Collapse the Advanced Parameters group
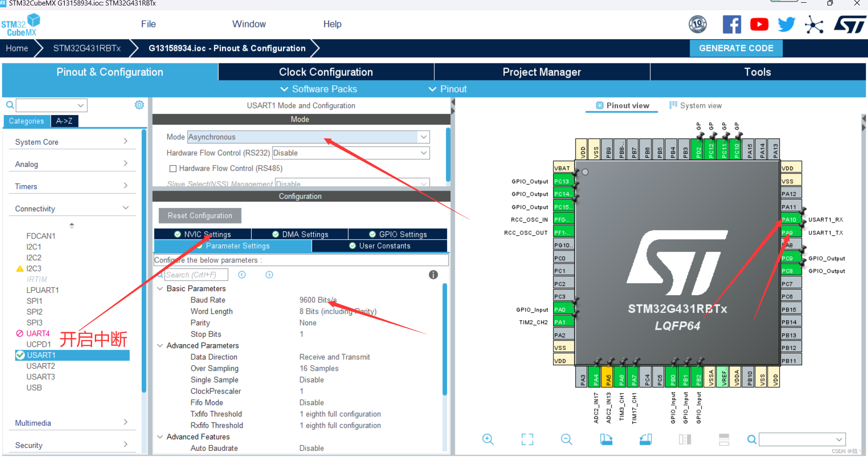868x458 pixels. click(160, 345)
